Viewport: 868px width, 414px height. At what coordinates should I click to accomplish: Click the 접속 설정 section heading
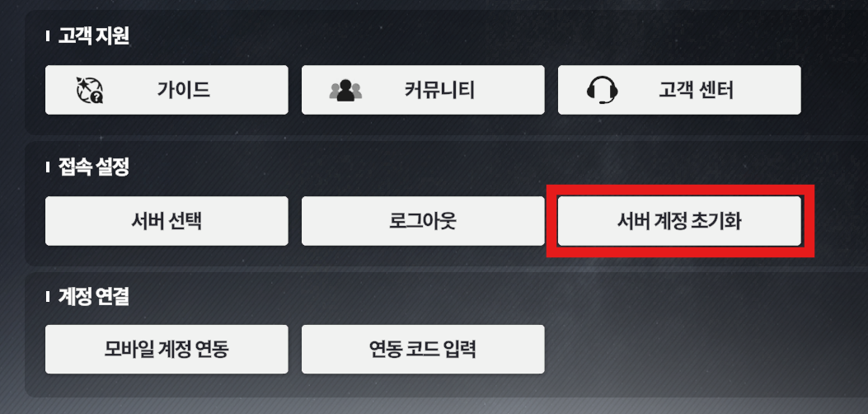coord(93,167)
